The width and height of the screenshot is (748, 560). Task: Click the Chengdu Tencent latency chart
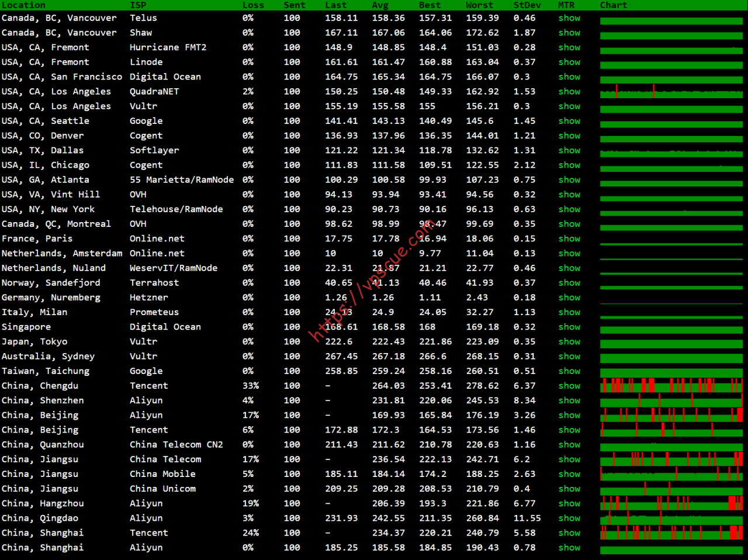coord(671,386)
